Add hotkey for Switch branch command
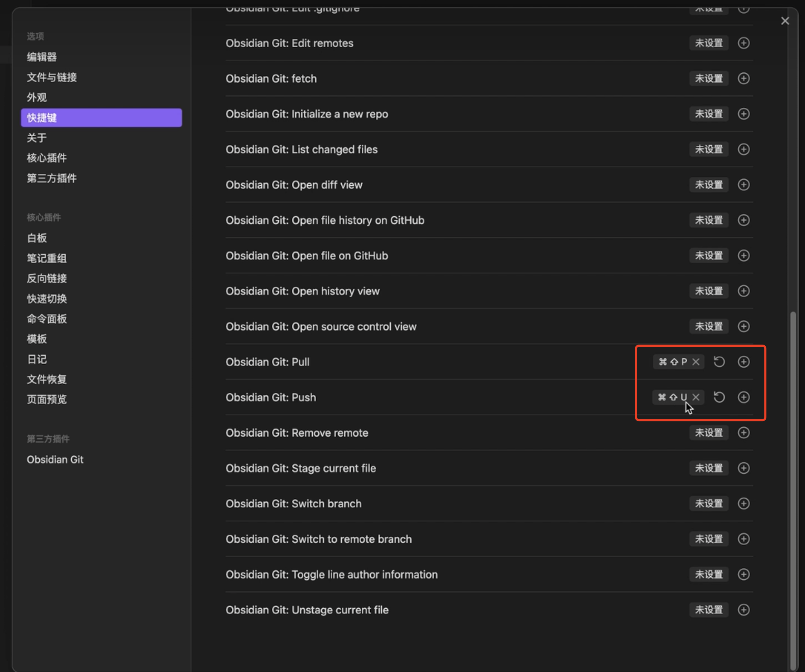The height and width of the screenshot is (672, 805). 743,503
